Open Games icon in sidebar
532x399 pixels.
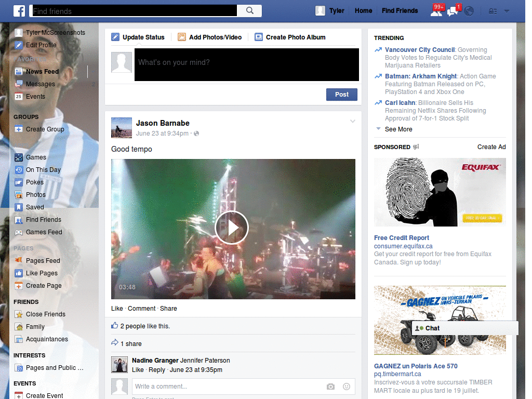19,157
